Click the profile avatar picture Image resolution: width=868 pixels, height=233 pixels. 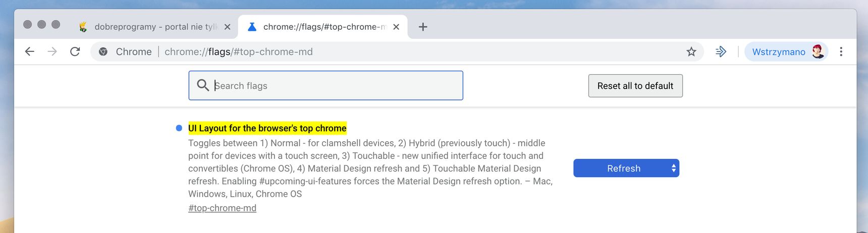[x=818, y=51]
